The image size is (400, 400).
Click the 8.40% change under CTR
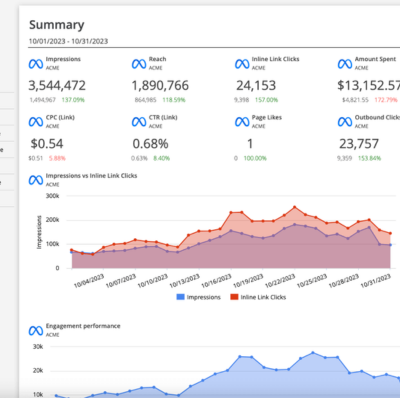click(161, 158)
